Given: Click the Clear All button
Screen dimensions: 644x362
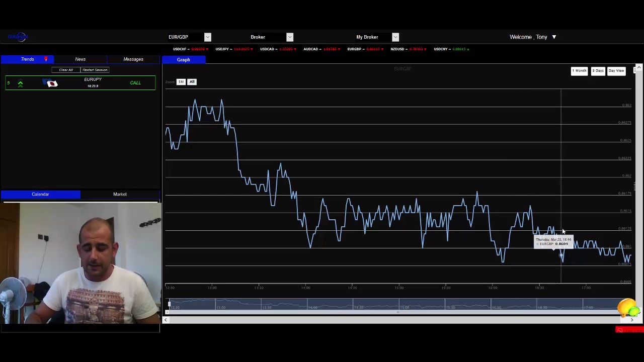Looking at the screenshot, I should (66, 70).
